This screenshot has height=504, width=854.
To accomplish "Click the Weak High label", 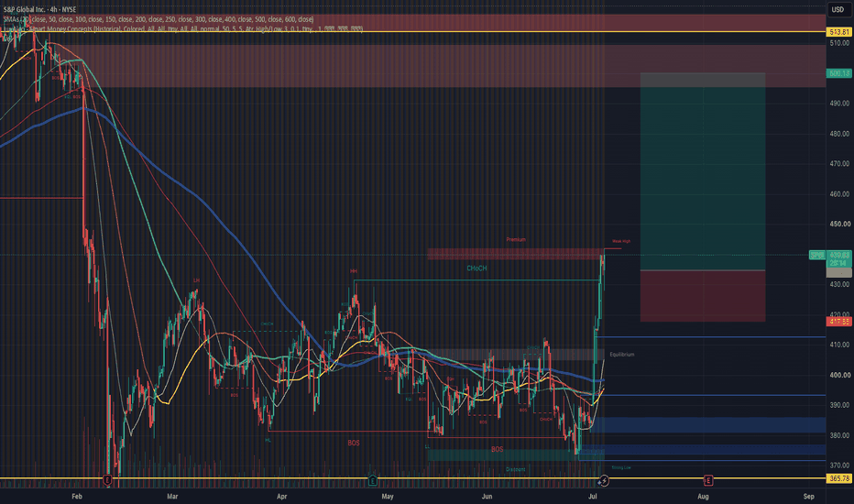I will coord(621,241).
